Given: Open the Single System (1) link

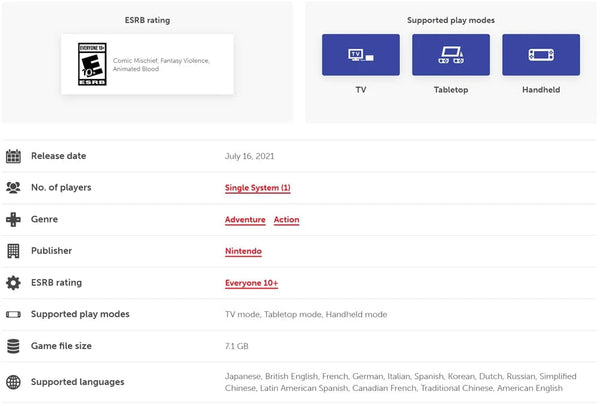Looking at the screenshot, I should tap(257, 188).
